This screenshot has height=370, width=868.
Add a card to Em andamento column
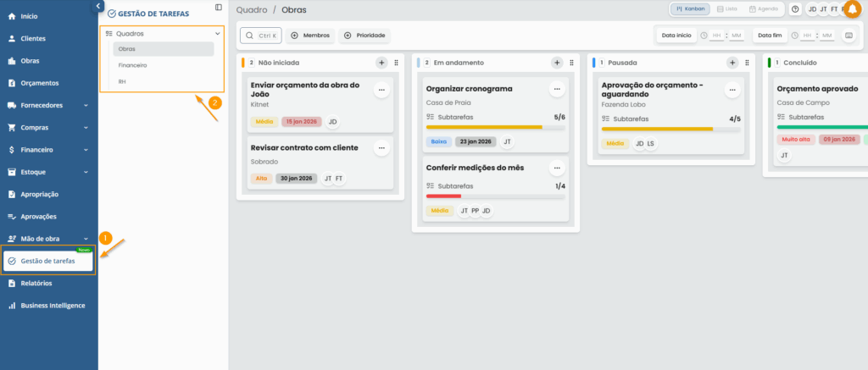[557, 63]
